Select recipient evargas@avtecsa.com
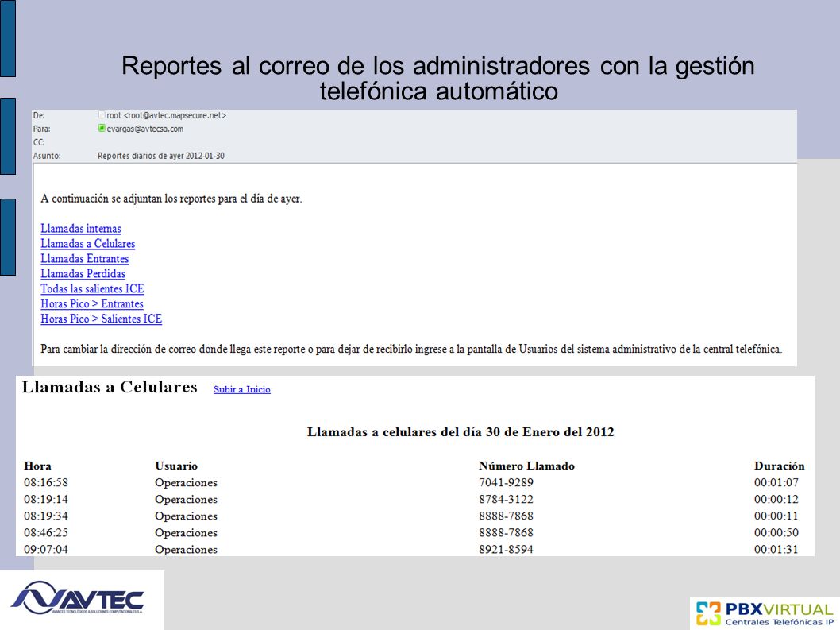840x630 pixels. (x=145, y=129)
